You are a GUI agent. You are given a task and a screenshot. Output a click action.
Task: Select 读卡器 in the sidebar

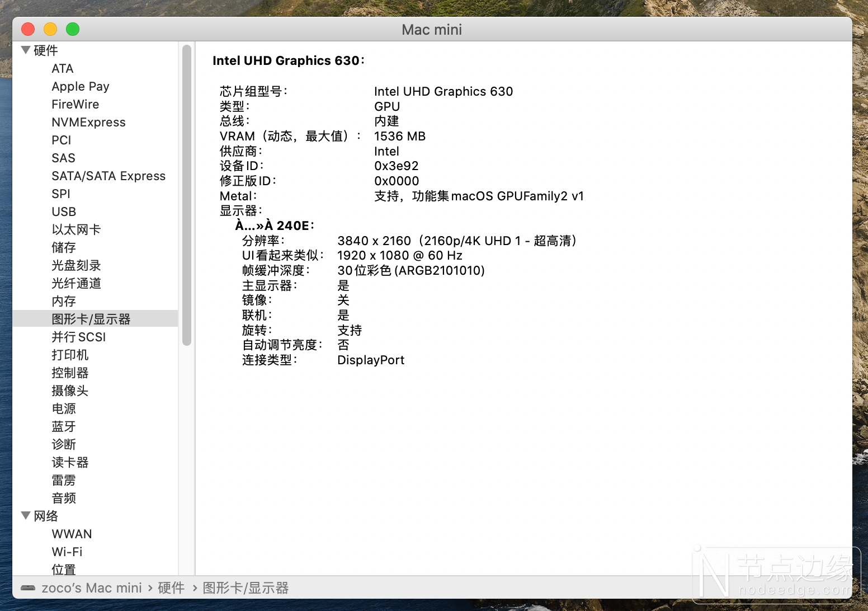[x=70, y=462]
